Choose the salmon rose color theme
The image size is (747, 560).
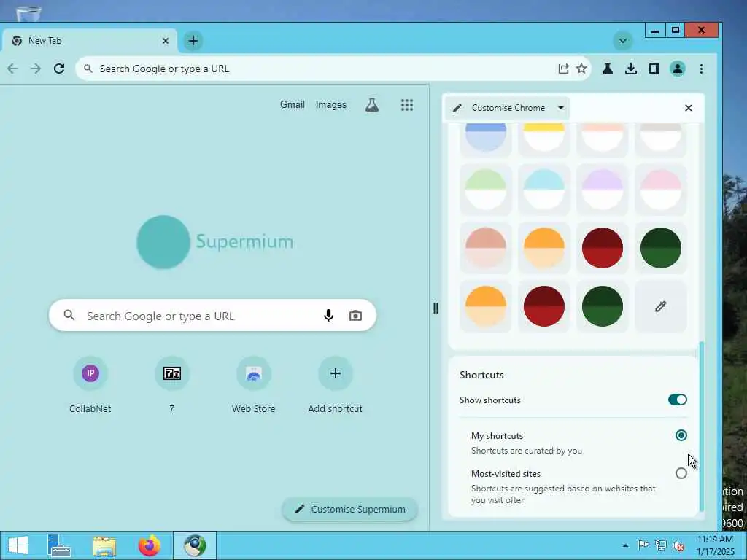pos(485,248)
